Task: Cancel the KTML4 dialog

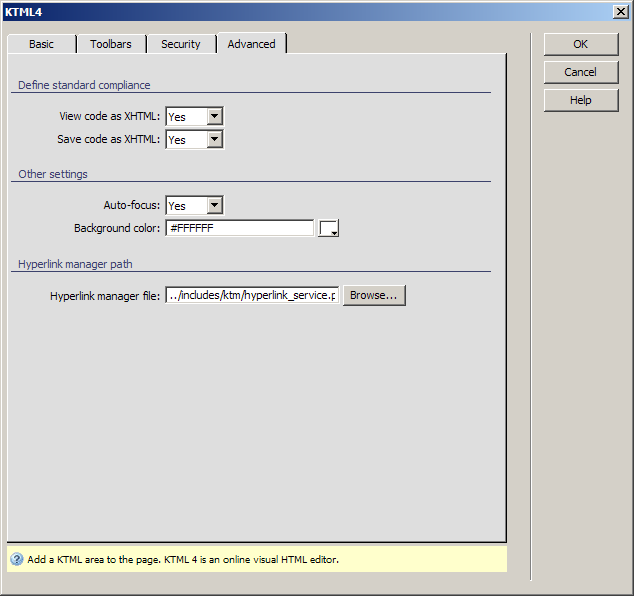Action: click(581, 72)
